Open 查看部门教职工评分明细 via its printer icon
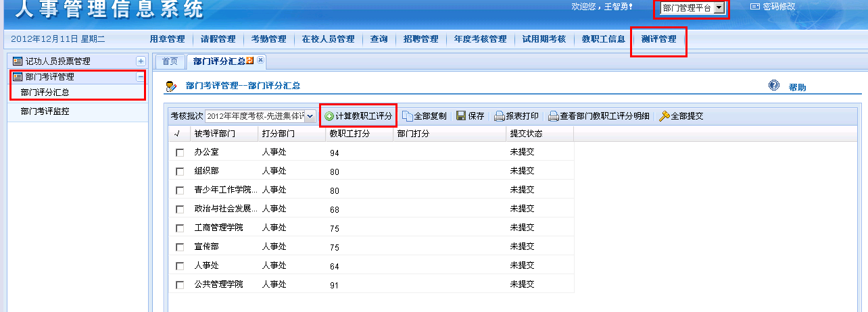This screenshot has height=312, width=868. tap(553, 116)
